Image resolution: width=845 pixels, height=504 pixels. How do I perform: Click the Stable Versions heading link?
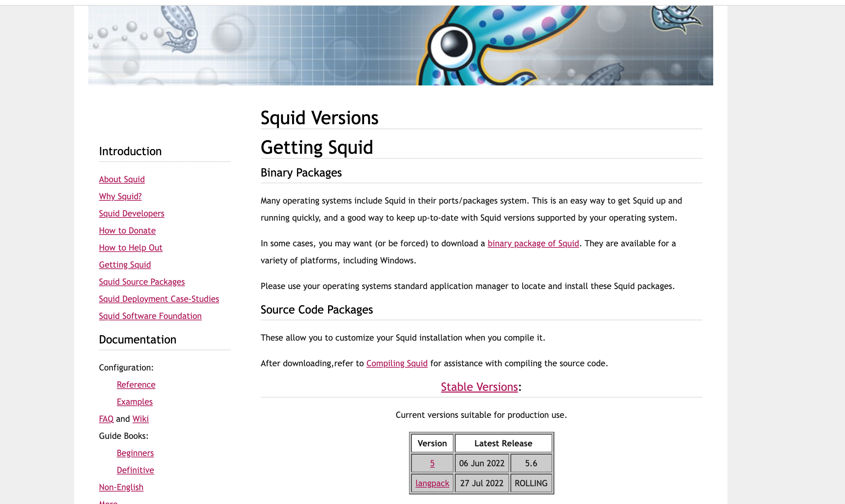tap(479, 387)
